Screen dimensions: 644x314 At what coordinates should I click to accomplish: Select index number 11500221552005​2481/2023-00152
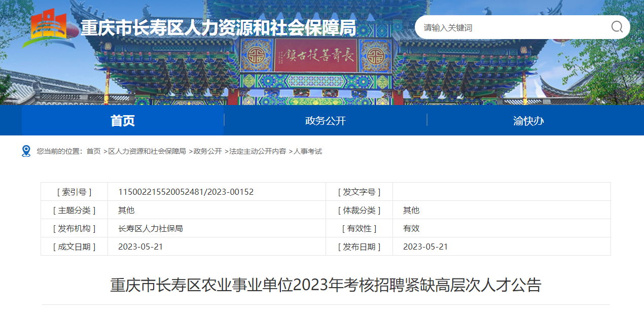tap(186, 192)
